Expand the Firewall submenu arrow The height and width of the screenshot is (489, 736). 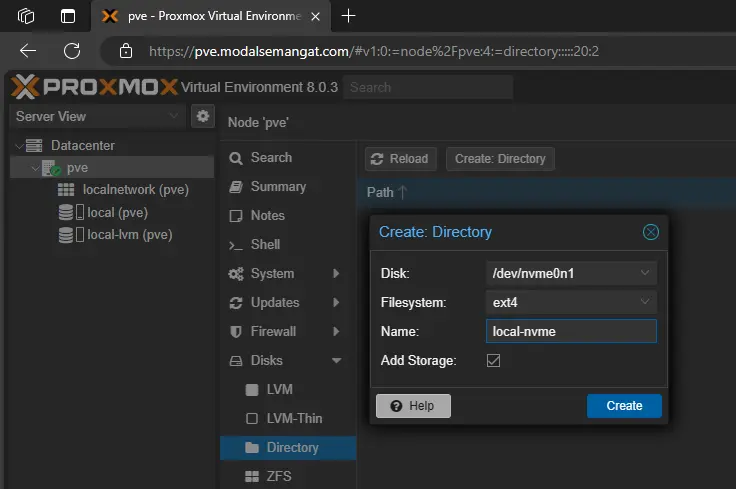coord(336,331)
